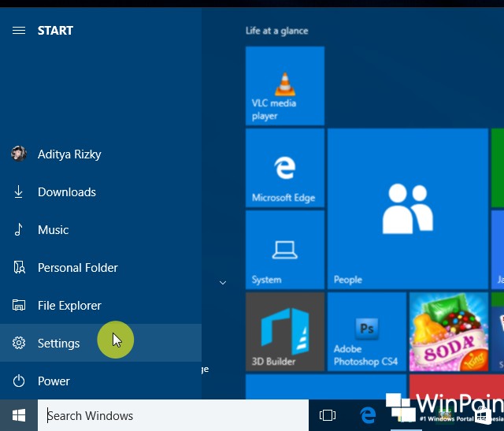Collapse the Start hamburger menu
This screenshot has height=431, width=504.
click(x=19, y=31)
